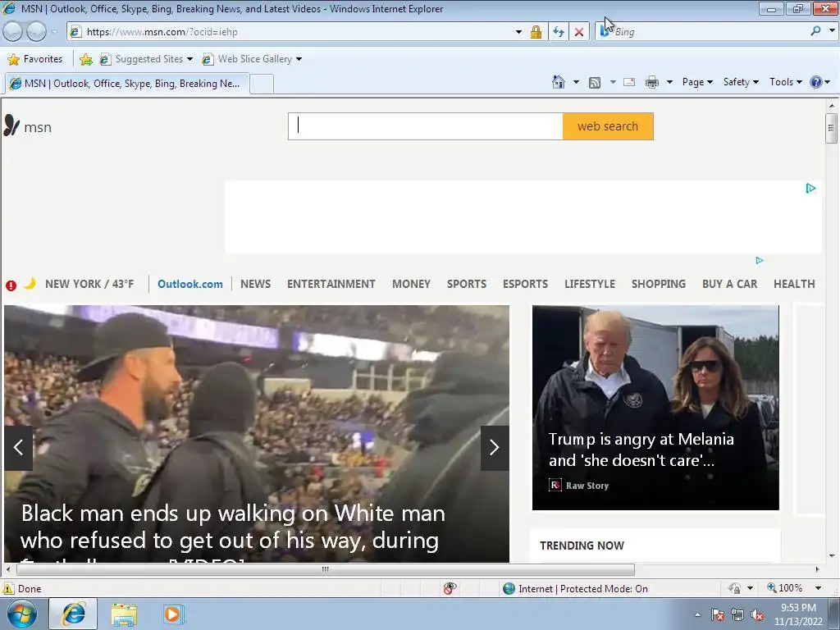
Task: Click the network tray icon
Action: point(737,615)
